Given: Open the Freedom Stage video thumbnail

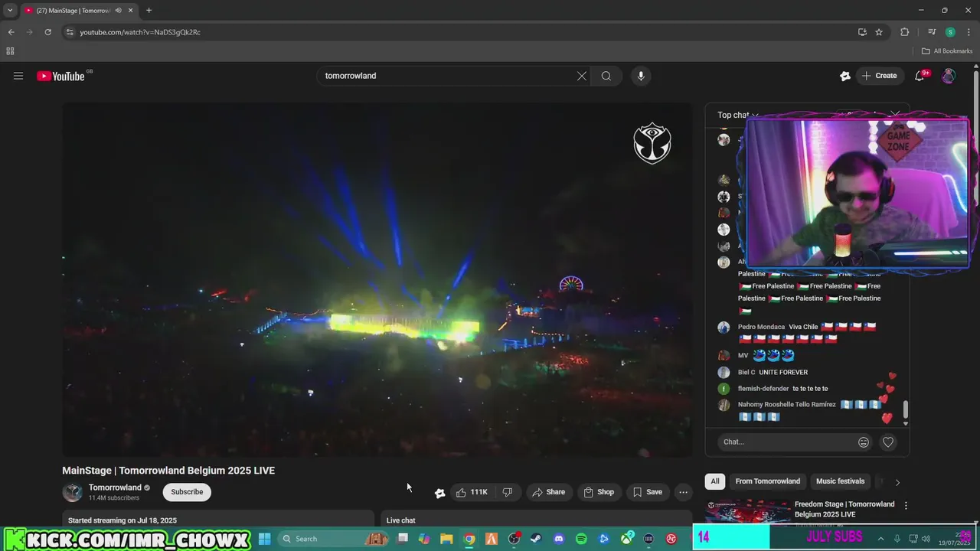Looking at the screenshot, I should [x=747, y=511].
